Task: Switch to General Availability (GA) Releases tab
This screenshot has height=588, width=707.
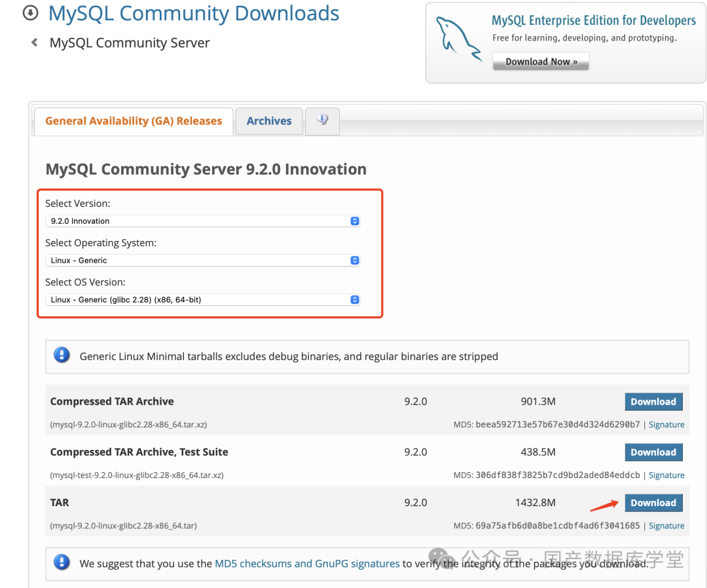Action: tap(134, 121)
